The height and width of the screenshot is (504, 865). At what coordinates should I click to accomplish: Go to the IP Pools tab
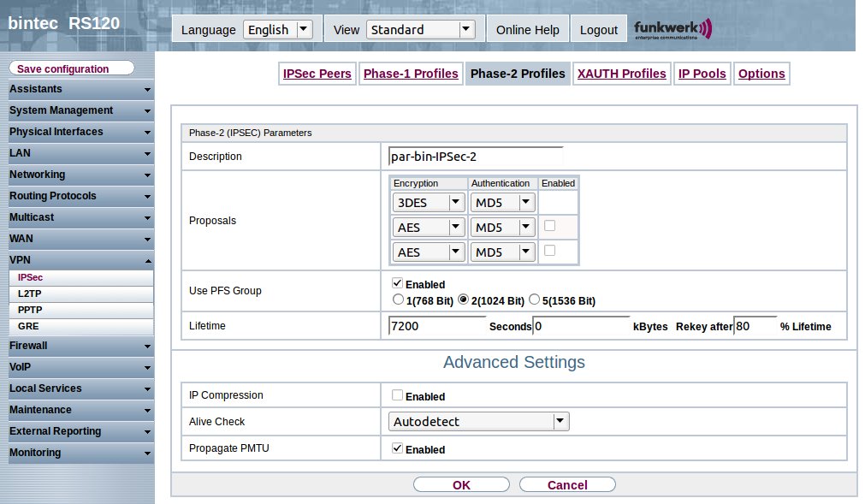[702, 74]
